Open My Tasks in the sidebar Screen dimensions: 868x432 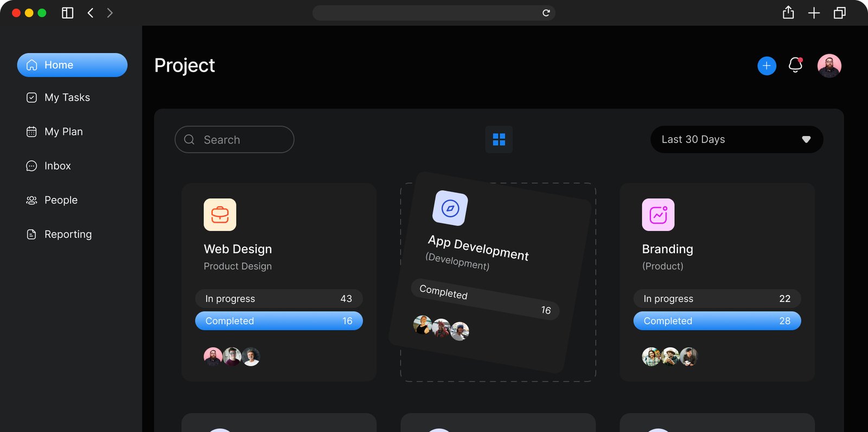pyautogui.click(x=67, y=98)
